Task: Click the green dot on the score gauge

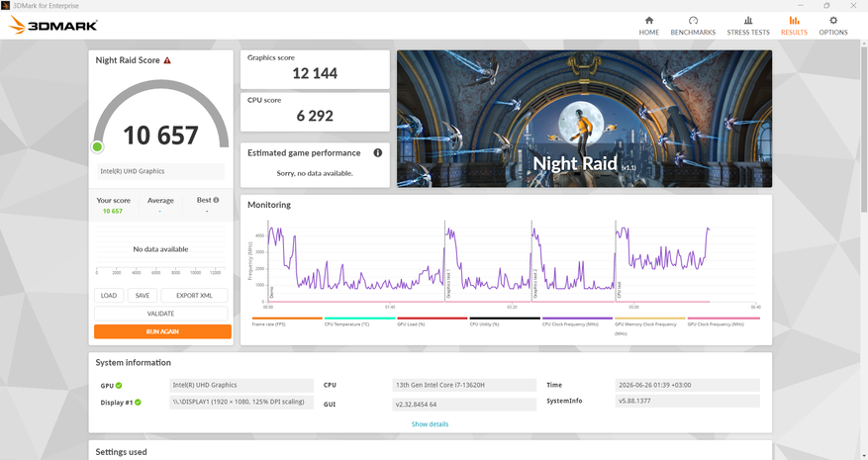Action: (x=97, y=146)
